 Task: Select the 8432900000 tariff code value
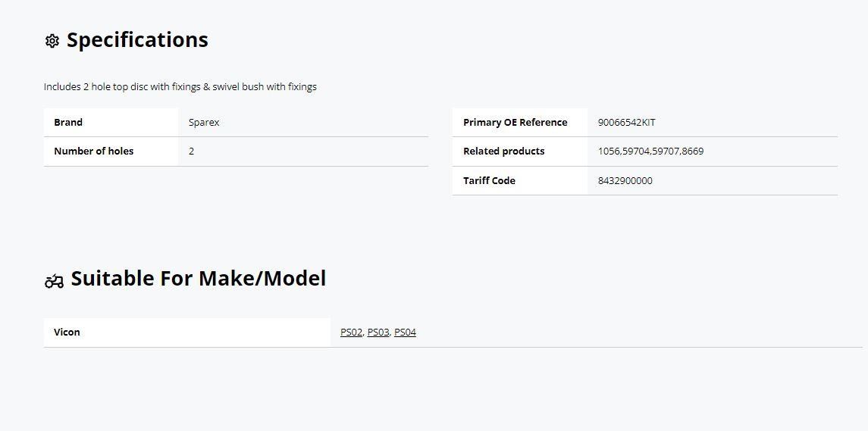(625, 180)
